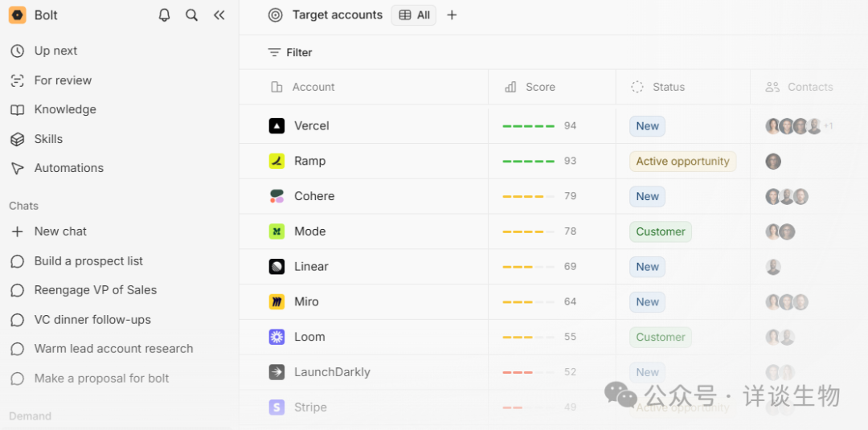
Task: Click the Score column header
Action: point(530,87)
